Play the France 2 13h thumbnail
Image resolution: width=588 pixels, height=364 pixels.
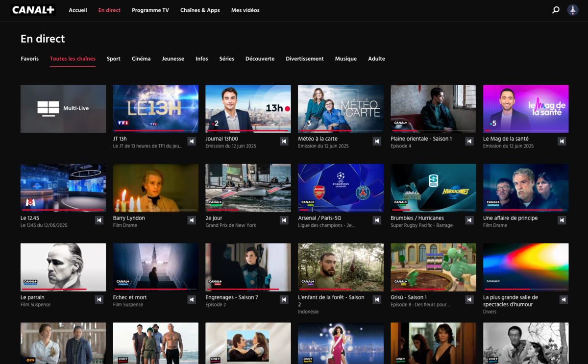tap(248, 109)
